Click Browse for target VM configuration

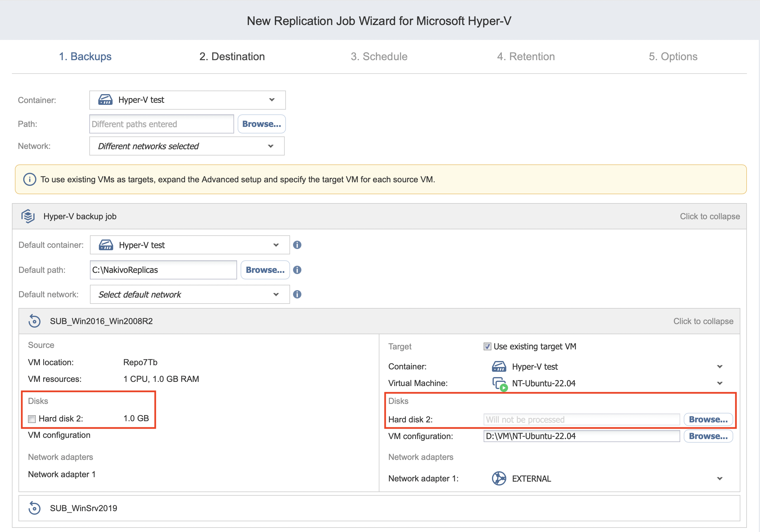(708, 436)
